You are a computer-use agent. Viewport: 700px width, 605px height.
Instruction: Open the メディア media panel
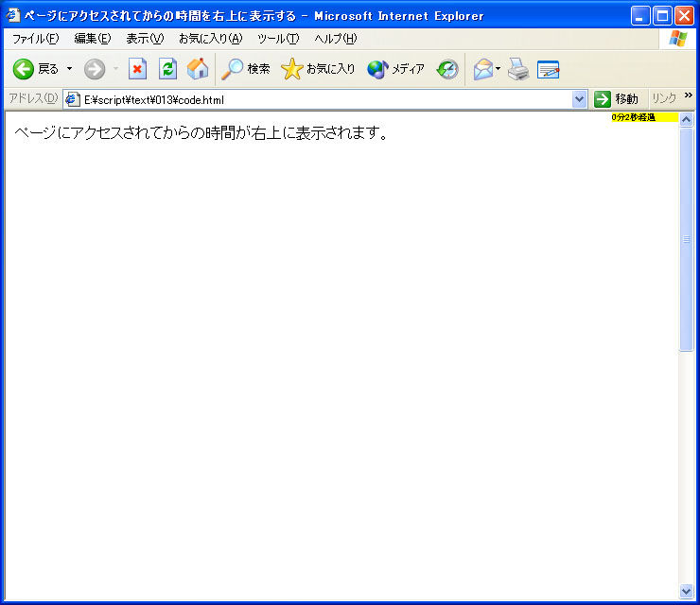(x=395, y=69)
